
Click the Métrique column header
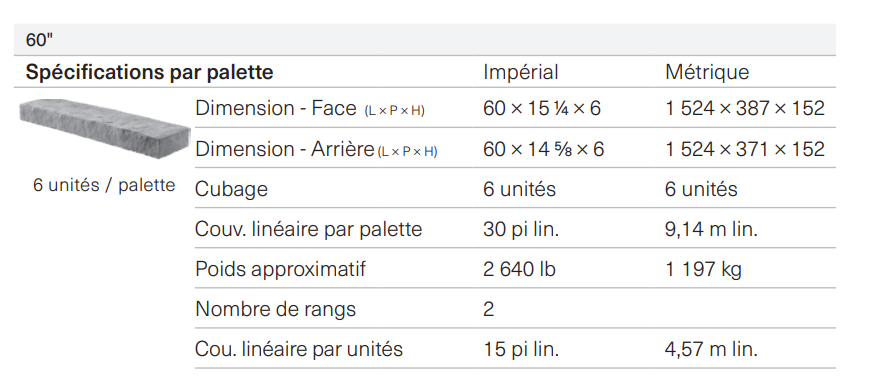(x=707, y=72)
